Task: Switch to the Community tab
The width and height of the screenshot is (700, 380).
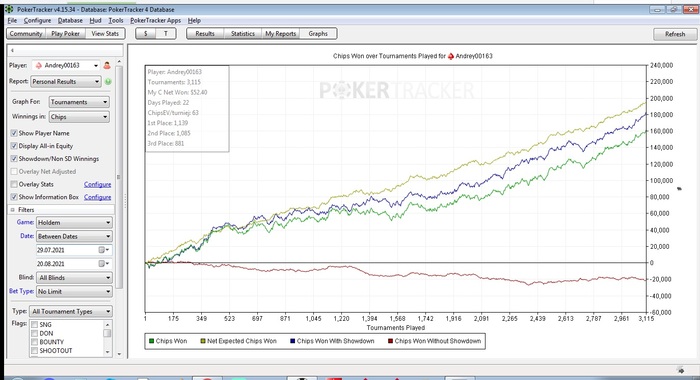Action: point(26,33)
